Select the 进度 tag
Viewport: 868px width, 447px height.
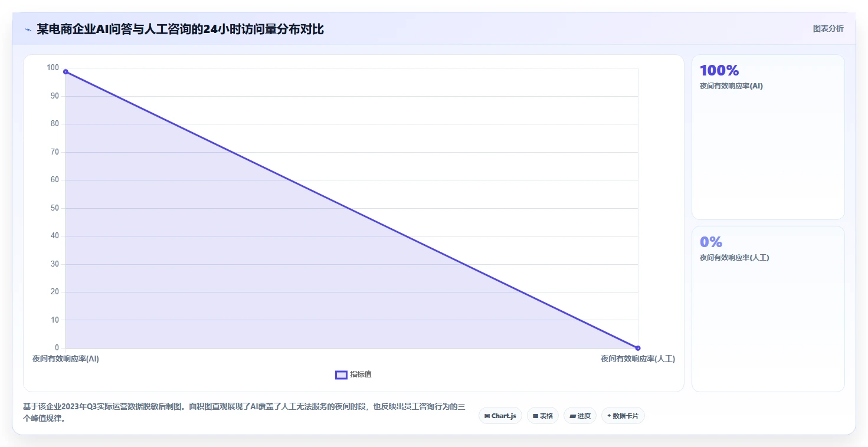(579, 416)
